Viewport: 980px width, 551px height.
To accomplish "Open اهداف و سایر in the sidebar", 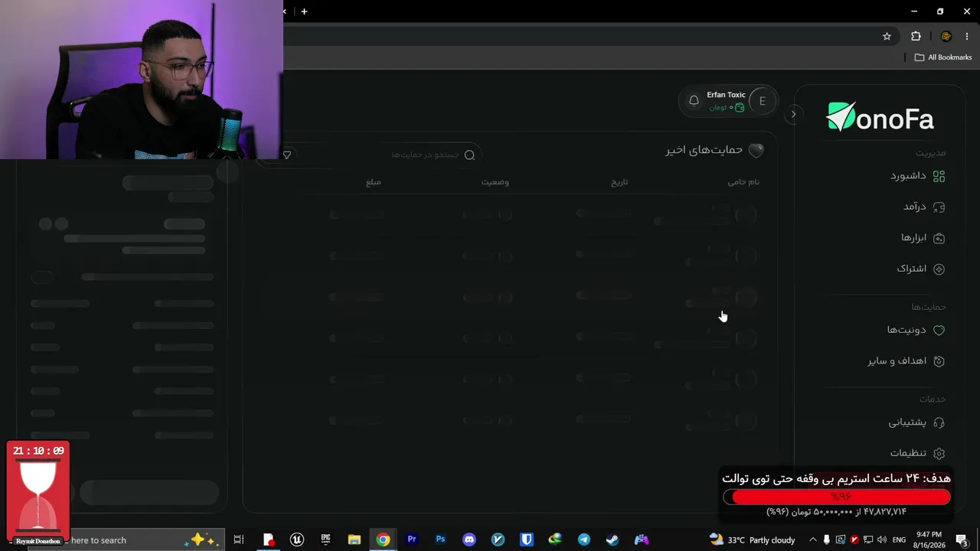I will (x=906, y=360).
